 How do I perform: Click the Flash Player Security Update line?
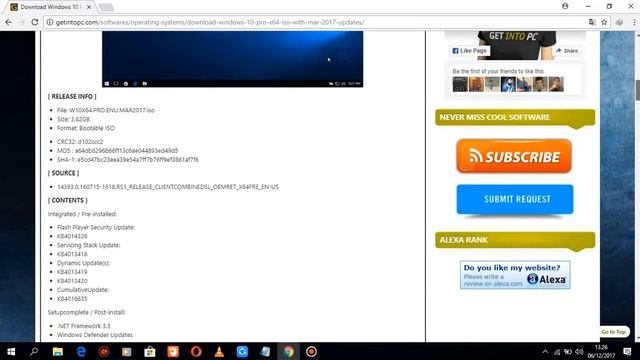(96, 227)
